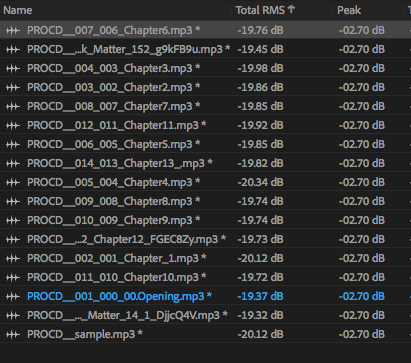Image resolution: width=411 pixels, height=363 pixels.
Task: Click the Total RMS ascending sort arrow
Action: pos(291,9)
